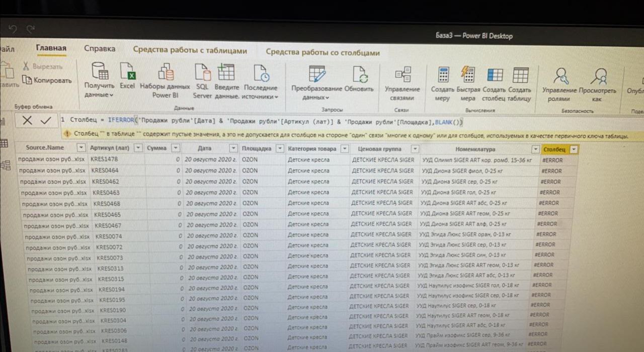This screenshot has height=352, width=644.
Task: Click the New measure (Создать меру) icon
Action: [x=443, y=75]
